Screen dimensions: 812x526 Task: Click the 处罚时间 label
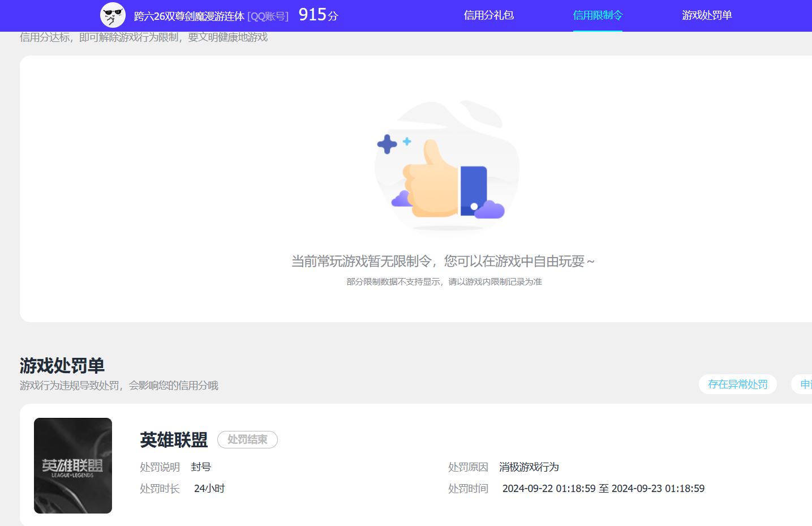click(468, 489)
